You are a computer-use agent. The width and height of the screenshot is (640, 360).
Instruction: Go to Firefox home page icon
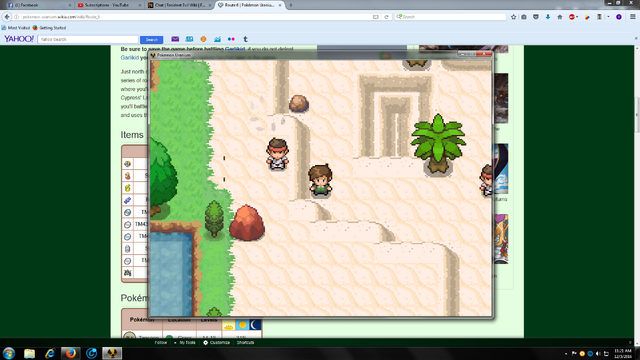(560, 17)
